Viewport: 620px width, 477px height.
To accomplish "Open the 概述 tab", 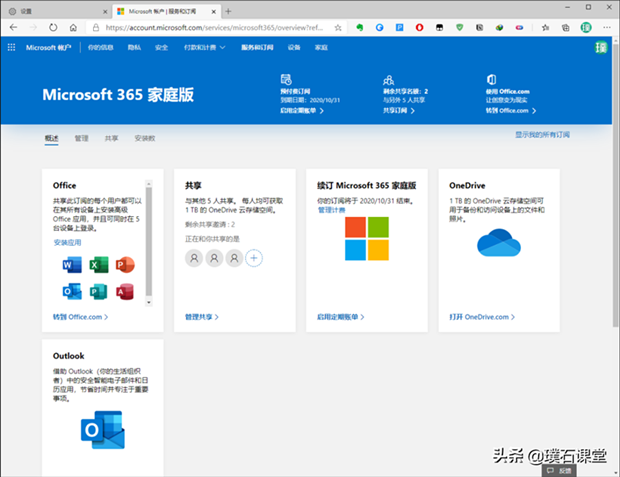I will pyautogui.click(x=51, y=138).
